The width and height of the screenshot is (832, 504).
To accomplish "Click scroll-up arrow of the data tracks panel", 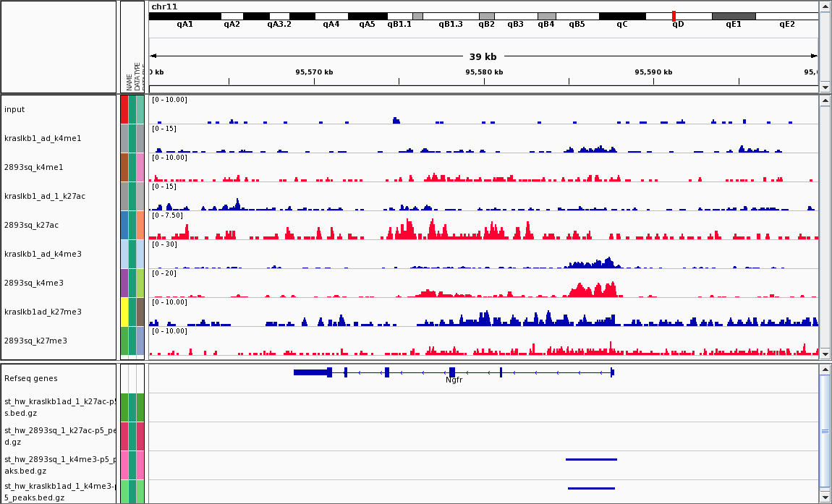I will pyautogui.click(x=825, y=101).
